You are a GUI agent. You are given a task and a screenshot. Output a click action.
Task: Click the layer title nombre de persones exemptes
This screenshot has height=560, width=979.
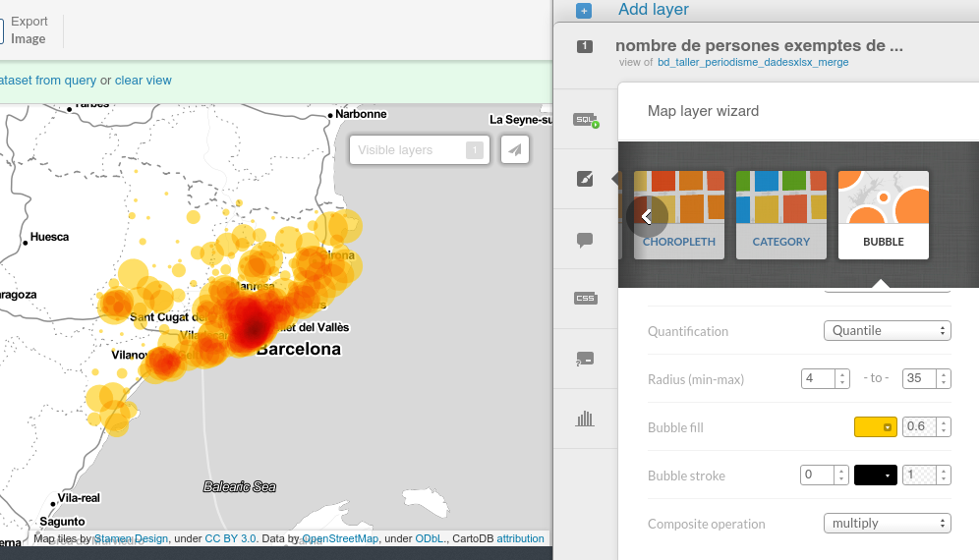[759, 45]
